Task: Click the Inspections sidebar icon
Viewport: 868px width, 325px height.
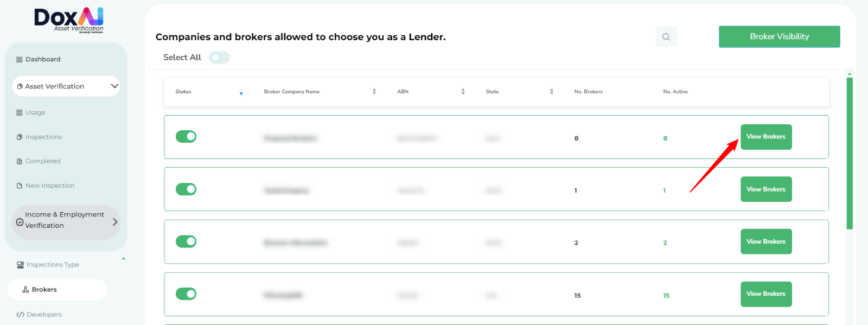Action: [20, 137]
